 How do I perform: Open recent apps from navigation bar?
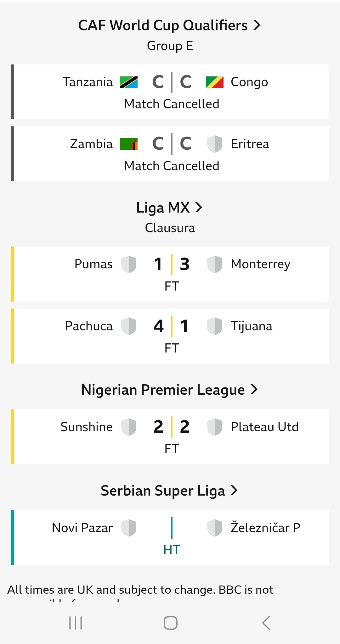[x=76, y=623]
